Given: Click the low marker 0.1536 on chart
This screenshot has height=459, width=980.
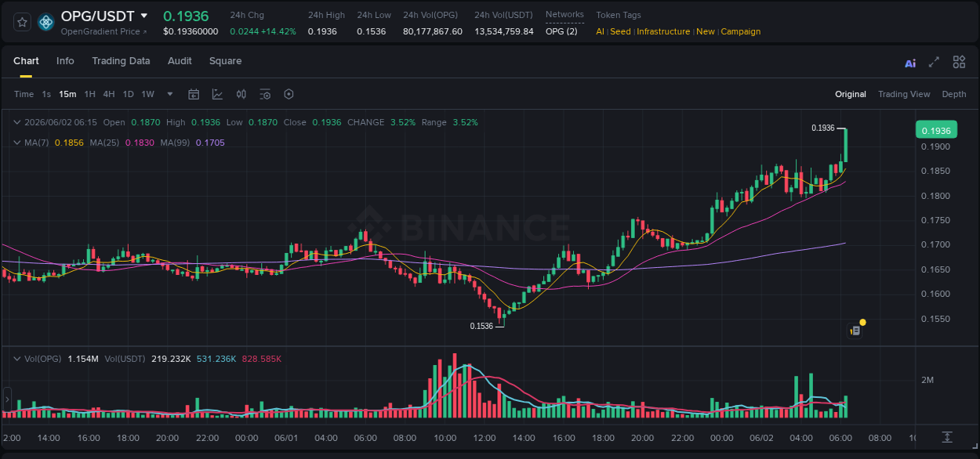Looking at the screenshot, I should [x=481, y=326].
